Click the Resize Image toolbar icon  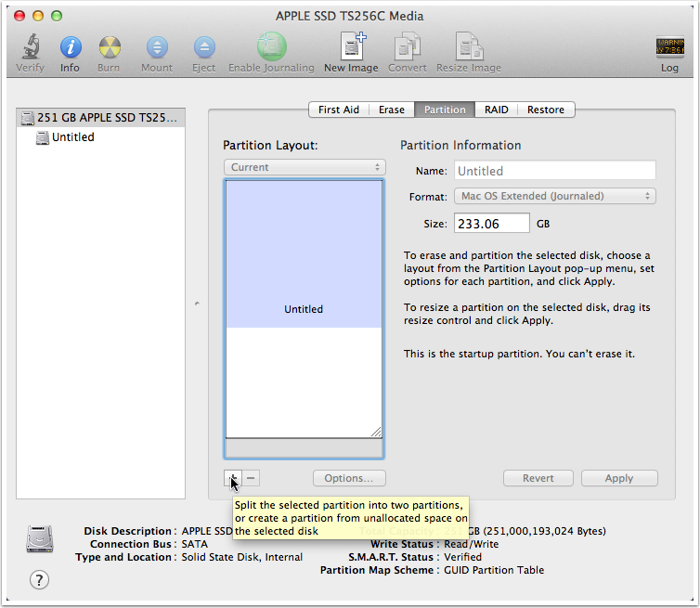469,45
